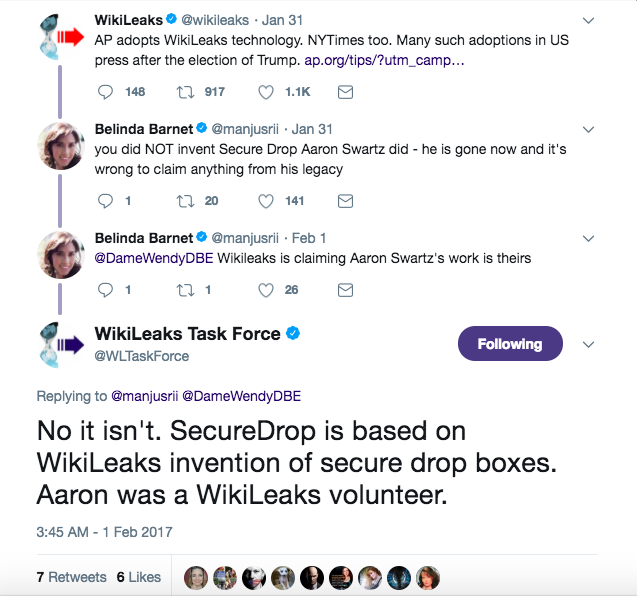Like the WikiLeaks AP tweet
This screenshot has height=596, width=637.
(x=266, y=92)
